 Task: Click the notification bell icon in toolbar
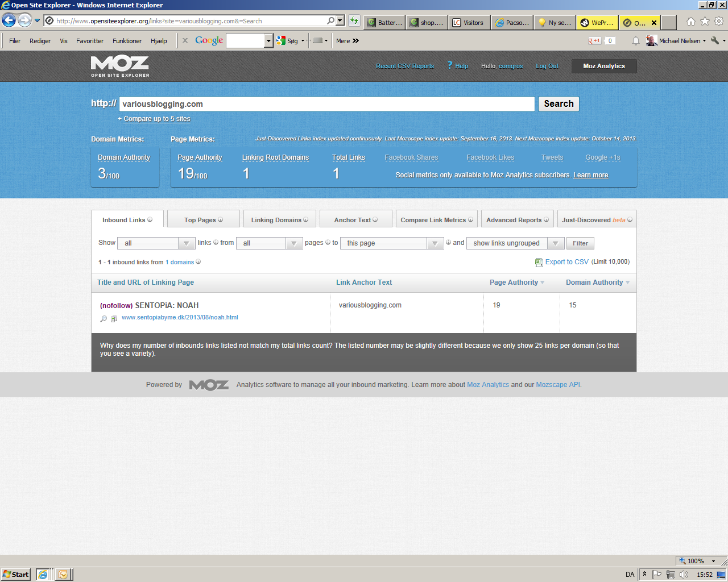(x=636, y=41)
